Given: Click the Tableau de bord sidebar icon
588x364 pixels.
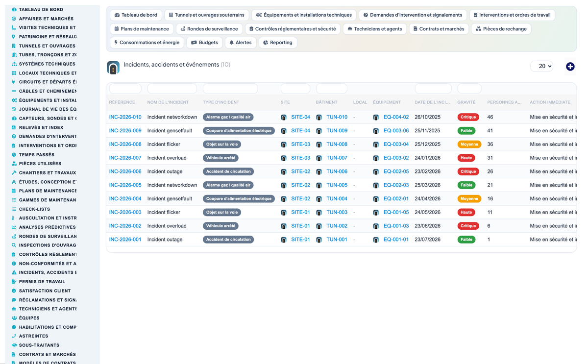Looking at the screenshot, I should 14,9.
